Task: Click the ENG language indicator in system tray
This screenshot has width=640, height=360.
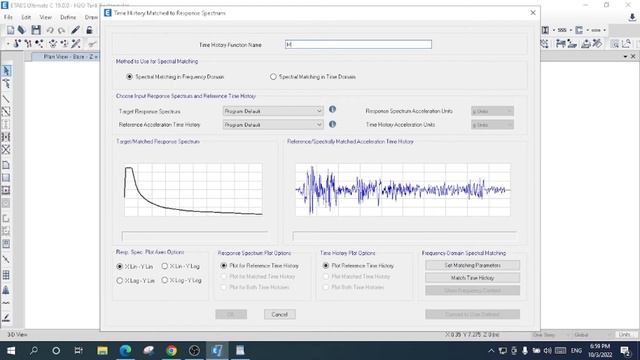Action: 576,351
